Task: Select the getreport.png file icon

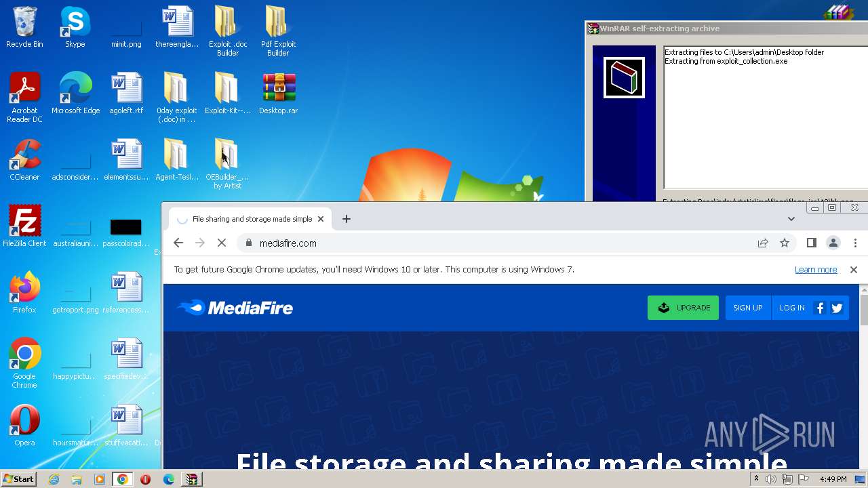Action: click(75, 297)
